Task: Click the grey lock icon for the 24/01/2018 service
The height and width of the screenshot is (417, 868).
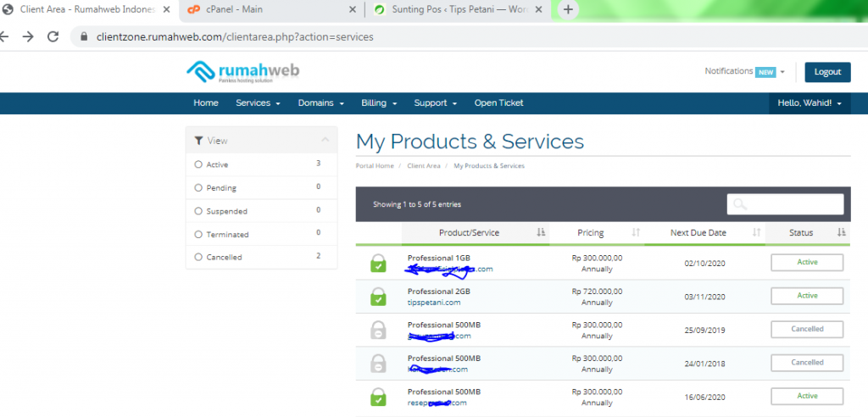Action: [379, 364]
